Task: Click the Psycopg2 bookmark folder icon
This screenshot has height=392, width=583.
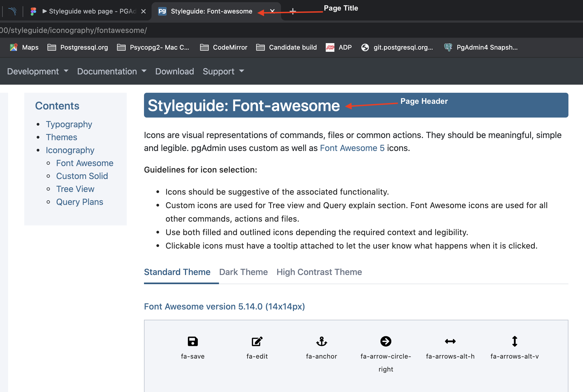Action: click(x=121, y=47)
